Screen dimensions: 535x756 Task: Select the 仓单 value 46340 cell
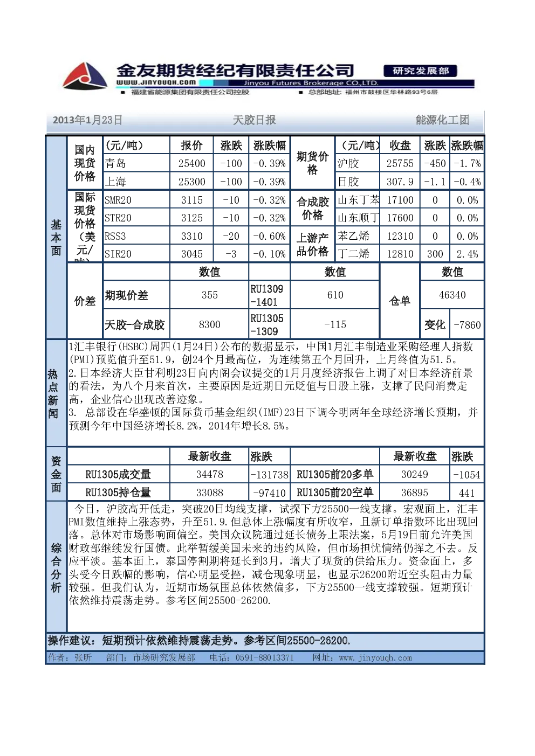452,295
